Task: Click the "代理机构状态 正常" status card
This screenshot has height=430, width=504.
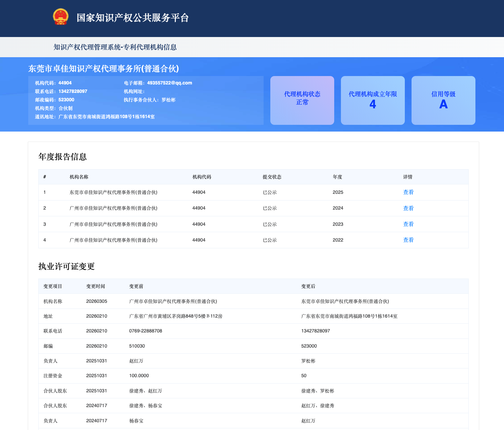Action: tap(302, 100)
